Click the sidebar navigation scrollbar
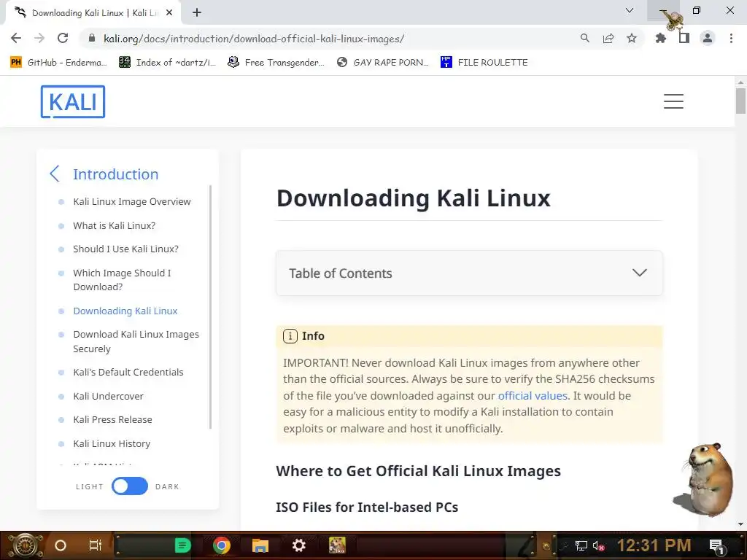 pos(210,307)
